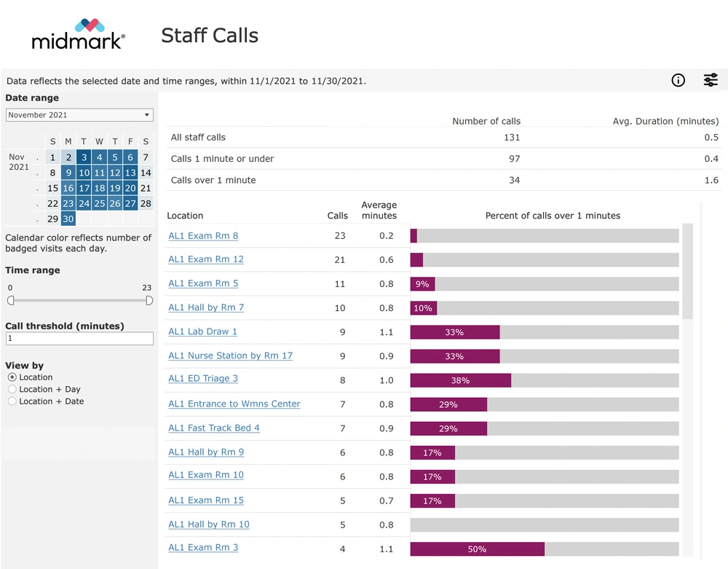The height and width of the screenshot is (569, 728).
Task: Click the left time range slider handle
Action: point(10,300)
